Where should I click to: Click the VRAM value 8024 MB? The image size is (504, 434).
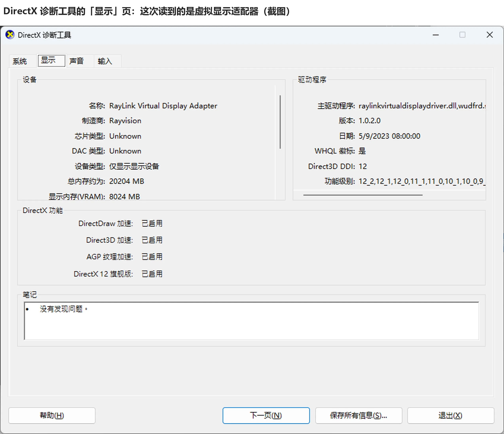pyautogui.click(x=124, y=196)
